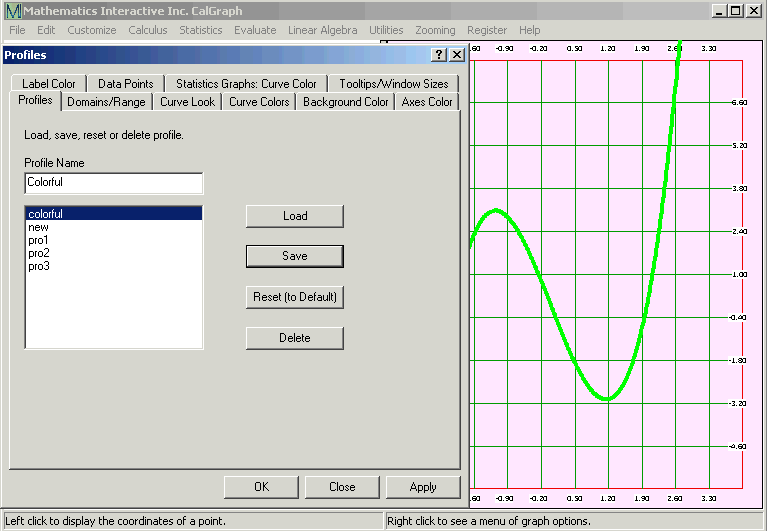
Task: Open the Statistics menu
Action: click(201, 30)
